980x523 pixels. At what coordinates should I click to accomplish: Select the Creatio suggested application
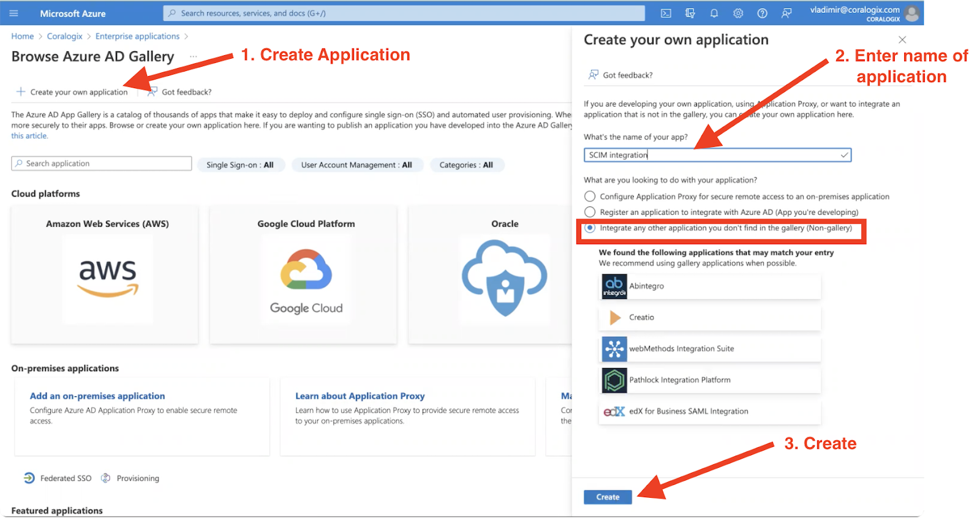[x=710, y=317]
